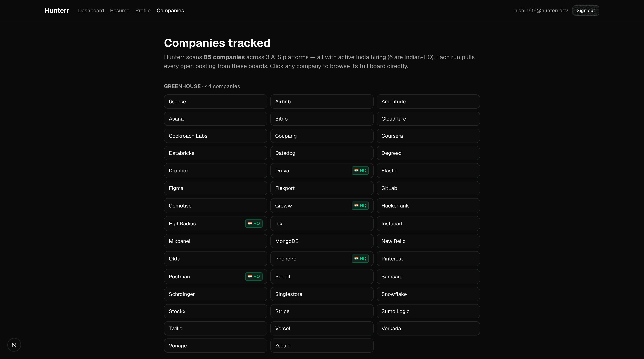Browse the Verkada board
644x359 pixels.
(428, 328)
